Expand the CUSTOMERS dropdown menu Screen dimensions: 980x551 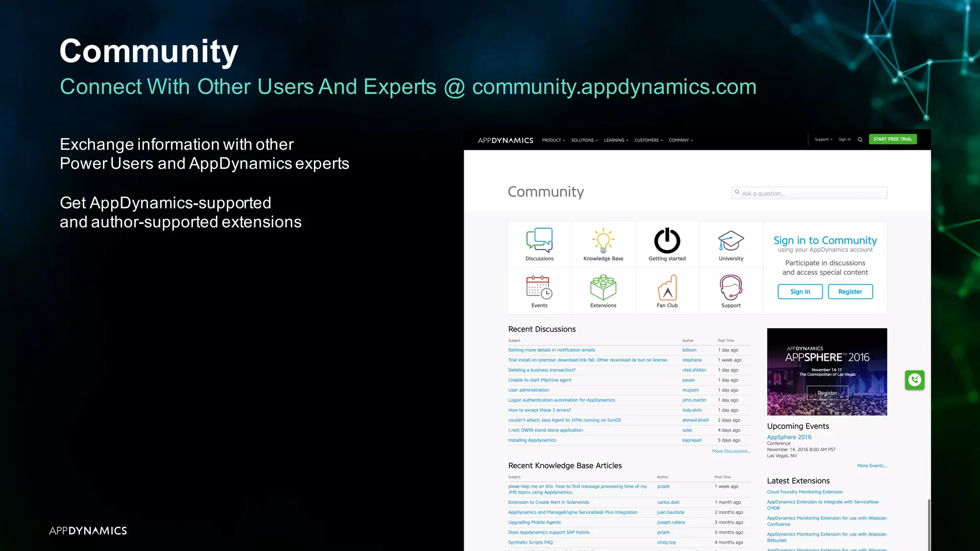(648, 140)
